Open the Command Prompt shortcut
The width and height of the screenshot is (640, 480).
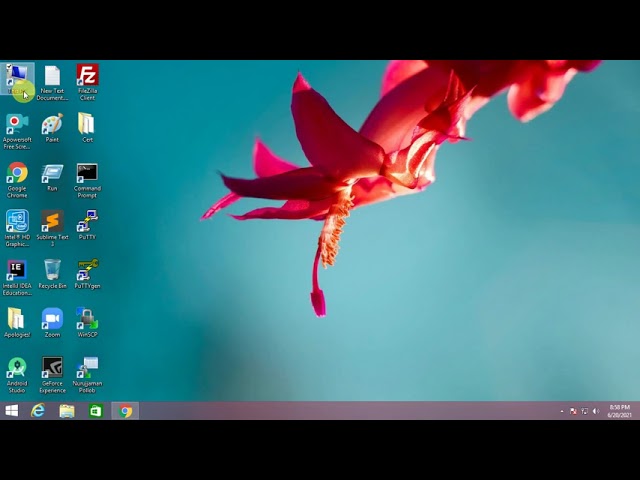tap(87, 180)
